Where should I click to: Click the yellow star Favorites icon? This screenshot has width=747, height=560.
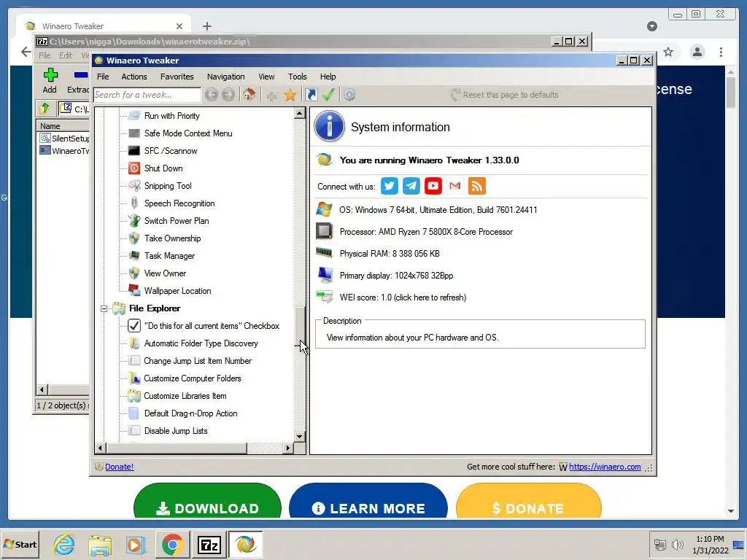pyautogui.click(x=290, y=95)
